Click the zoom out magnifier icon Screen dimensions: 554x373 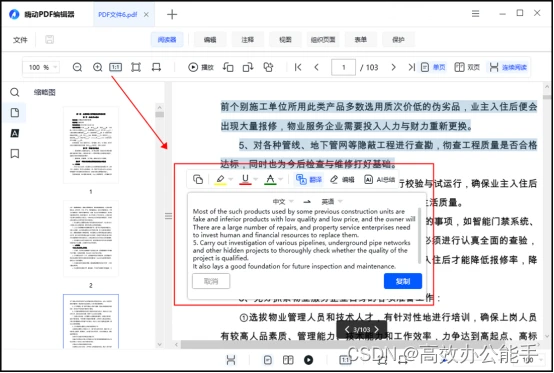coord(77,67)
